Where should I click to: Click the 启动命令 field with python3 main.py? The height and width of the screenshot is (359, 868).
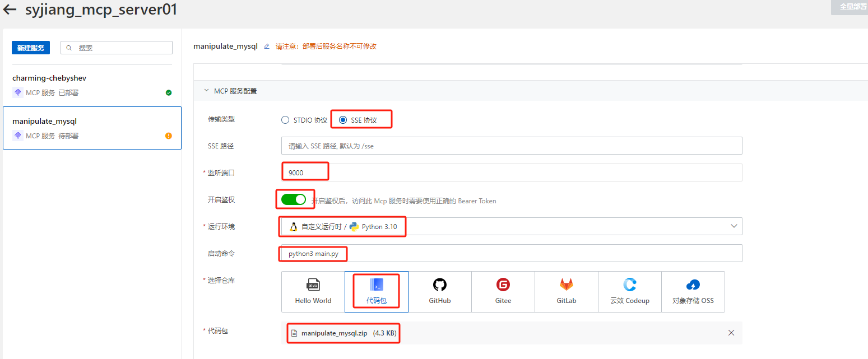point(512,253)
